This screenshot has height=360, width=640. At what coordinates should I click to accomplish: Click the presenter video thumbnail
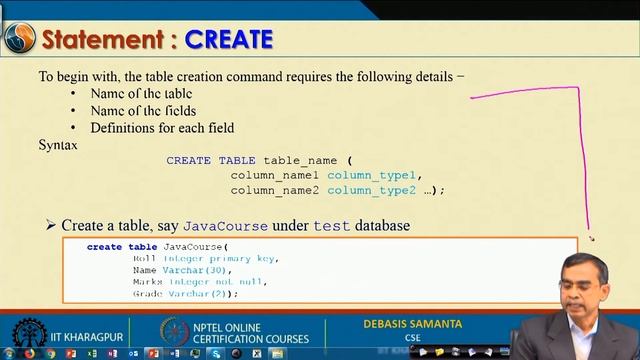576,306
